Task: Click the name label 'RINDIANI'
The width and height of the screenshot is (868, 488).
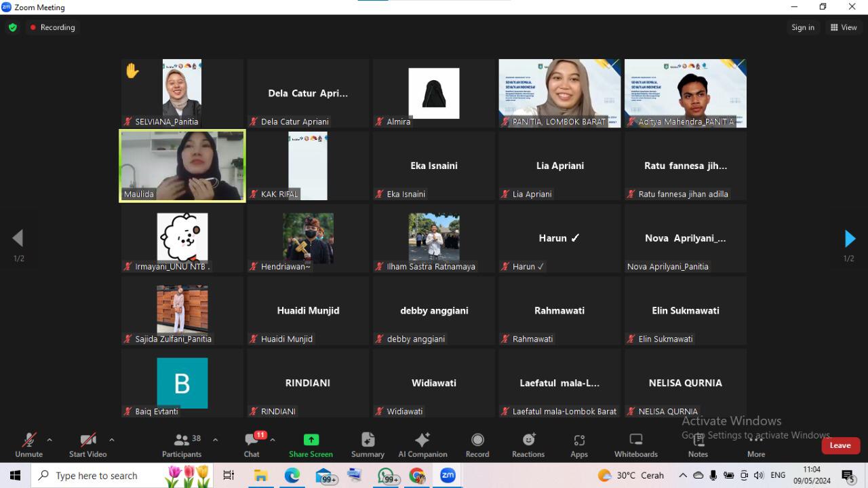Action: click(278, 411)
